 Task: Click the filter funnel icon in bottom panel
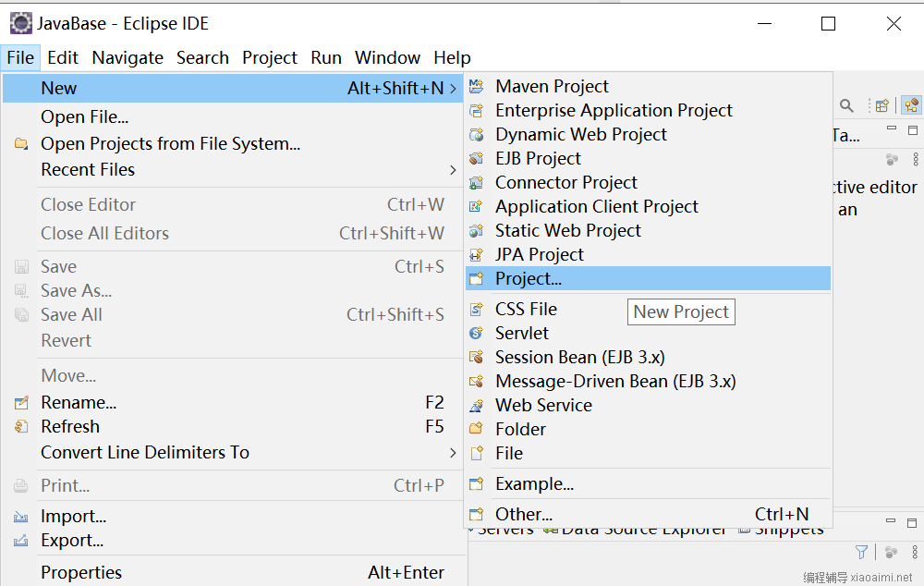862,552
